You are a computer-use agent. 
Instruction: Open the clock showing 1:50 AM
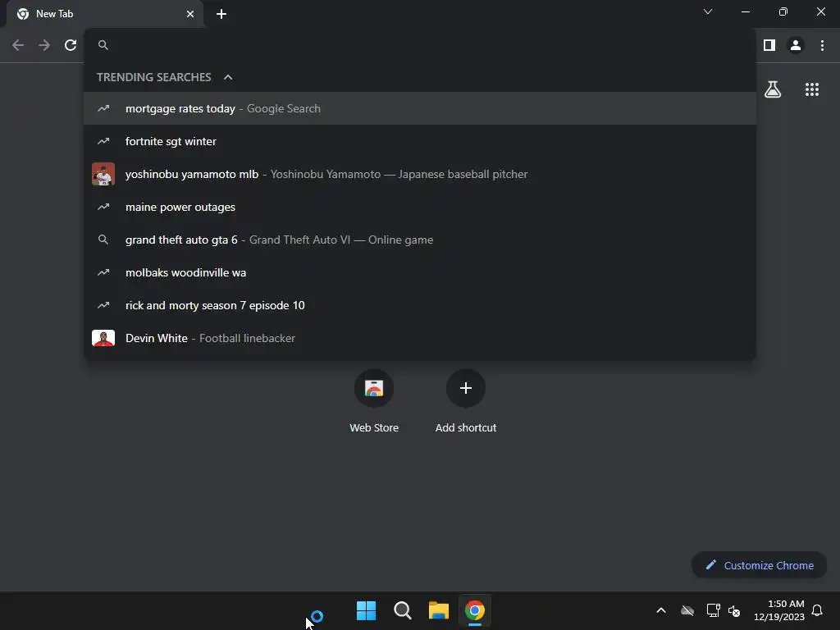(779, 610)
